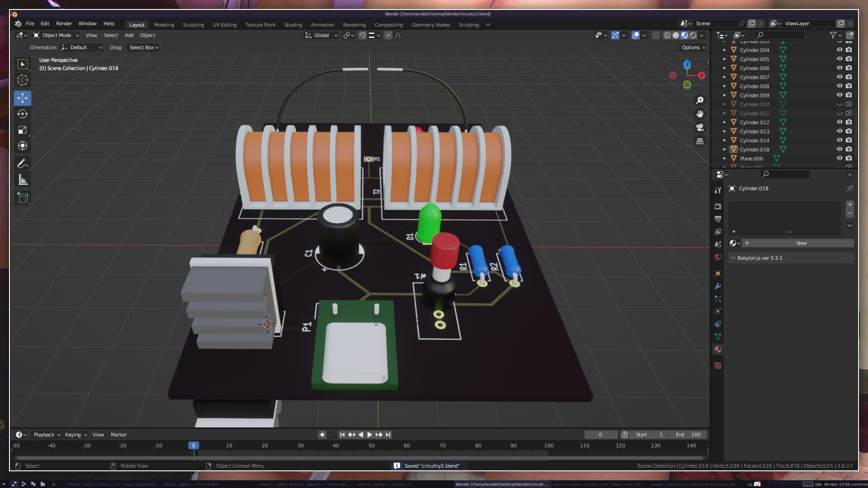Toggle camera view gizmo button
The width and height of the screenshot is (868, 488).
click(700, 127)
